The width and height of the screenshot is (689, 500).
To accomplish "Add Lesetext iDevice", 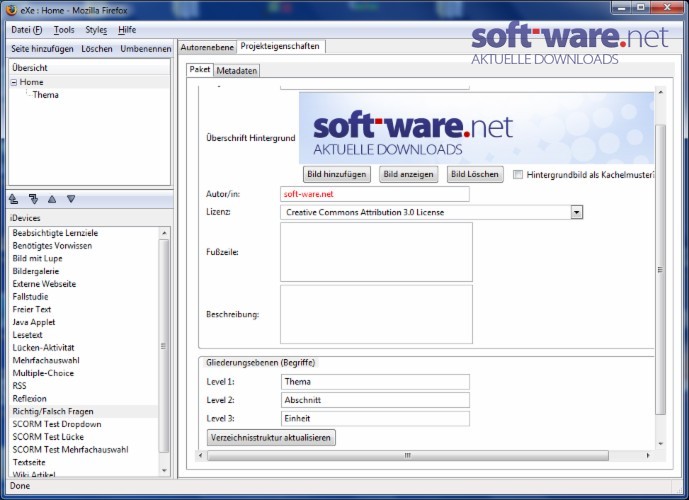I will click(27, 335).
